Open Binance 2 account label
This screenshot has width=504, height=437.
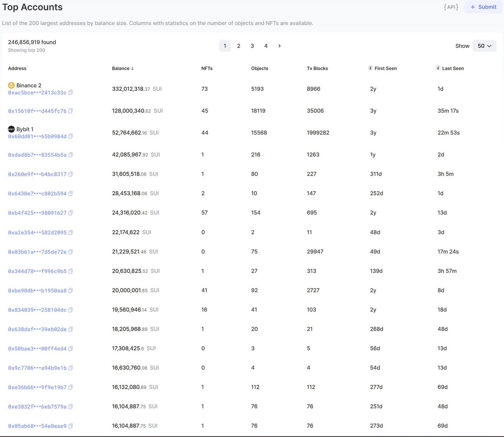[29, 85]
